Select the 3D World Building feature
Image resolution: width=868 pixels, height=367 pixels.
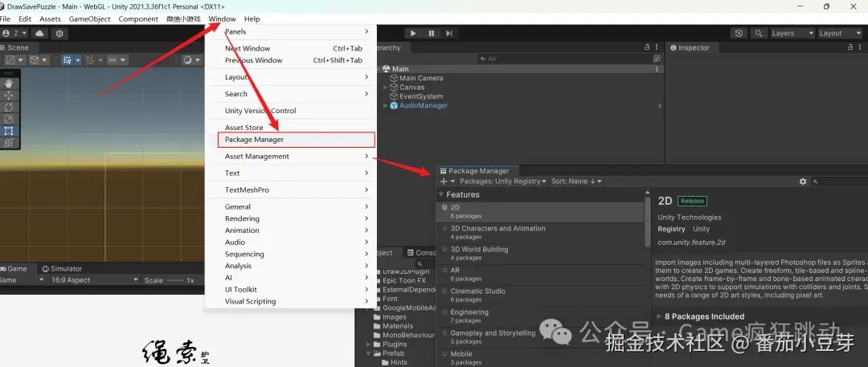point(540,253)
